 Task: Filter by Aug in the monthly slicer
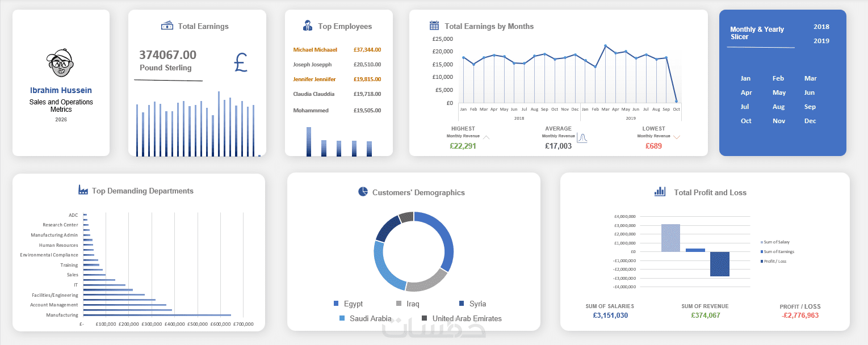point(778,107)
